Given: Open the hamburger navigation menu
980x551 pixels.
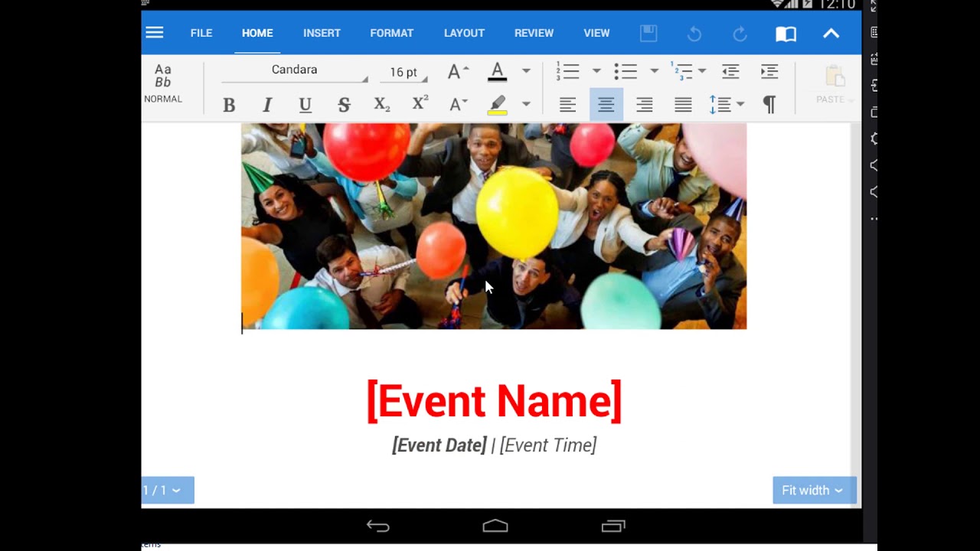Looking at the screenshot, I should coord(155,33).
